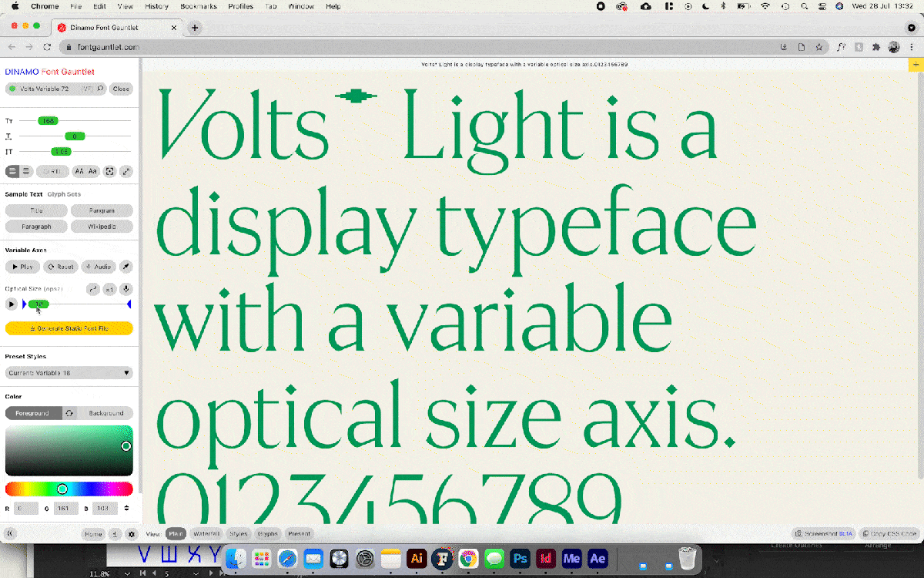Switch to the Sample Text tab
Image resolution: width=924 pixels, height=578 pixels.
(x=24, y=194)
